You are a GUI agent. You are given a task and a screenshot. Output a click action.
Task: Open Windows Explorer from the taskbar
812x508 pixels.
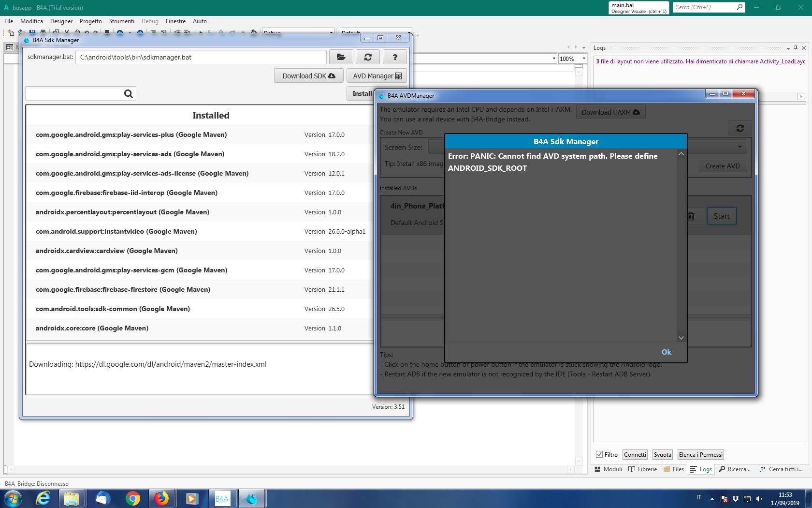72,498
